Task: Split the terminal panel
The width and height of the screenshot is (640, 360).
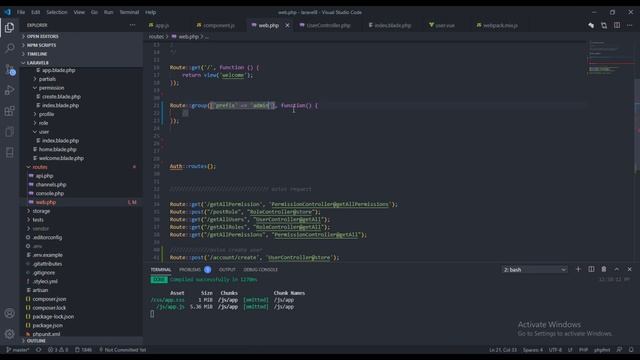Action: 591,269
